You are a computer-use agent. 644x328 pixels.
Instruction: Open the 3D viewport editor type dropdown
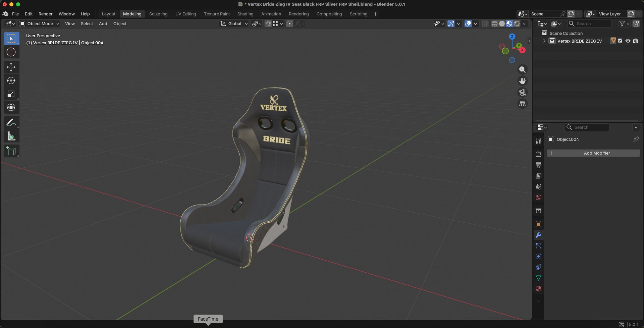pyautogui.click(x=10, y=23)
